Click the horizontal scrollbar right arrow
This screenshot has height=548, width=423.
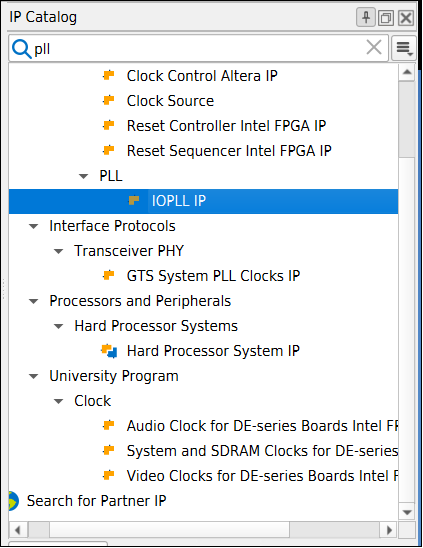[x=389, y=530]
